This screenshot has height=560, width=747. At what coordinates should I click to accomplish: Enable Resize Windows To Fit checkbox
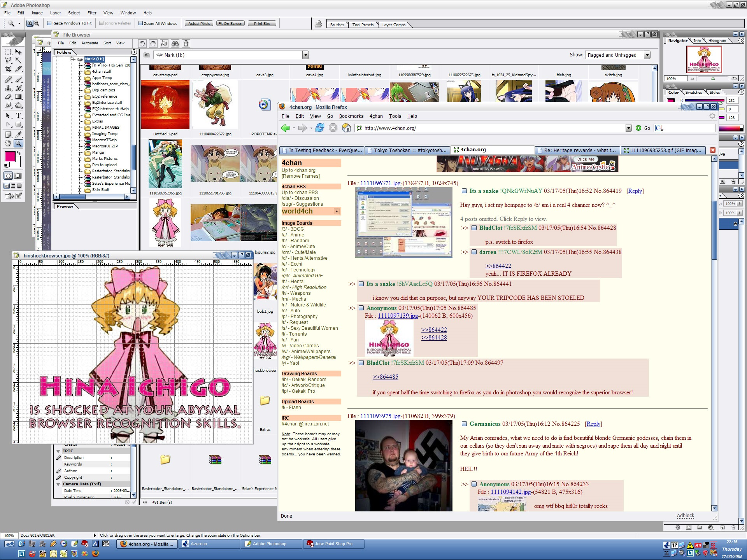point(49,23)
